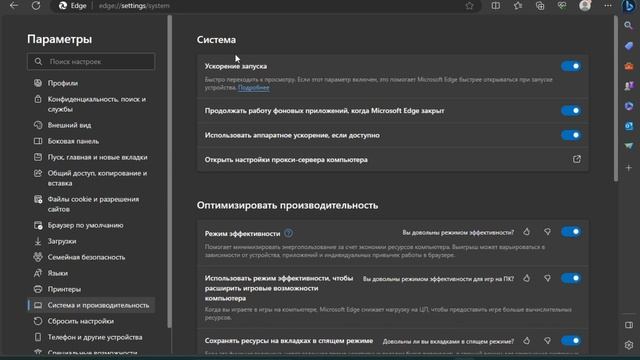Image resolution: width=640 pixels, height=360 pixels.
Task: Toggle efficiency mode for PC gaming switch
Action: [571, 278]
